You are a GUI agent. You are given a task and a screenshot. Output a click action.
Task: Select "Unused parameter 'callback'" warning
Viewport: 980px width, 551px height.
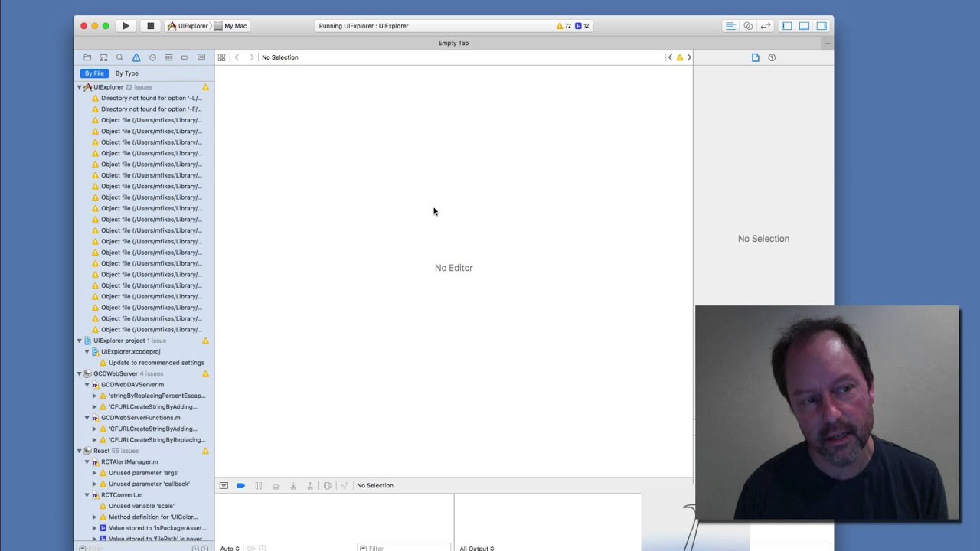click(149, 484)
